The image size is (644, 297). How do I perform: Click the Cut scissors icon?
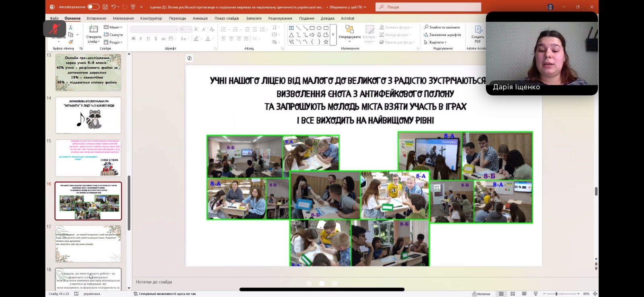click(70, 27)
